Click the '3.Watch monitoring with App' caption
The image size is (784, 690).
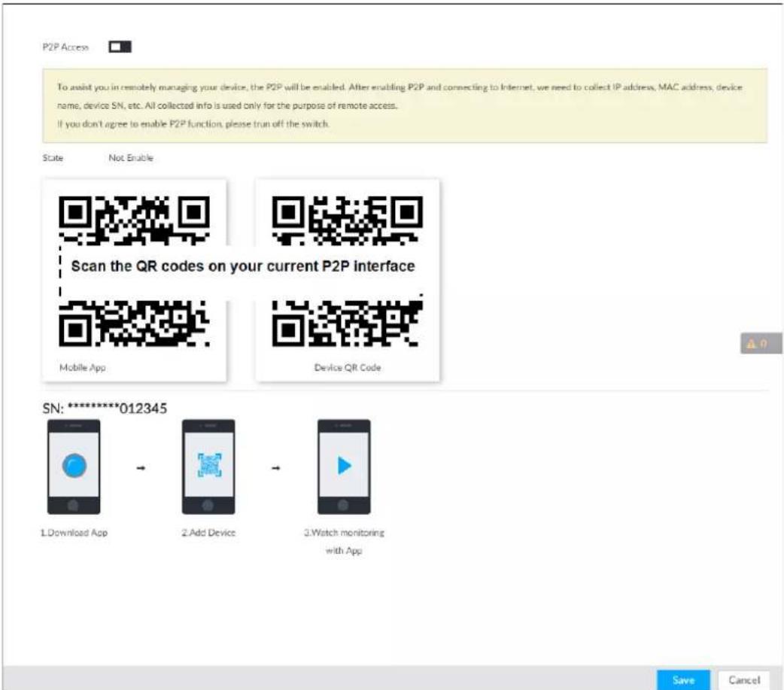click(344, 542)
